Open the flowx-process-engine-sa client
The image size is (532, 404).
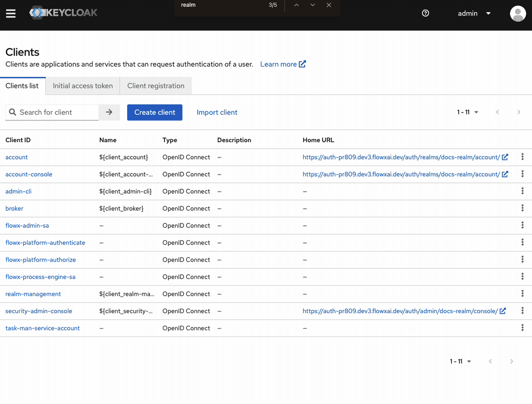pos(40,277)
